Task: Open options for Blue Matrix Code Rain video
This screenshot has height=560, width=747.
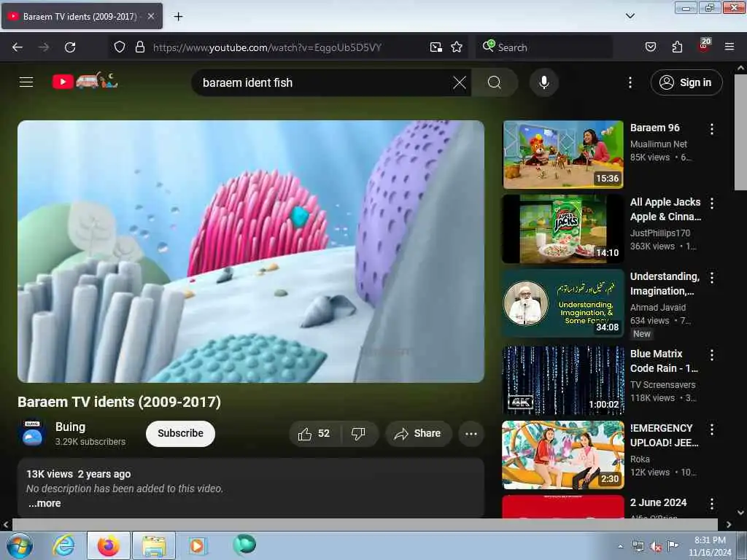Action: (712, 355)
